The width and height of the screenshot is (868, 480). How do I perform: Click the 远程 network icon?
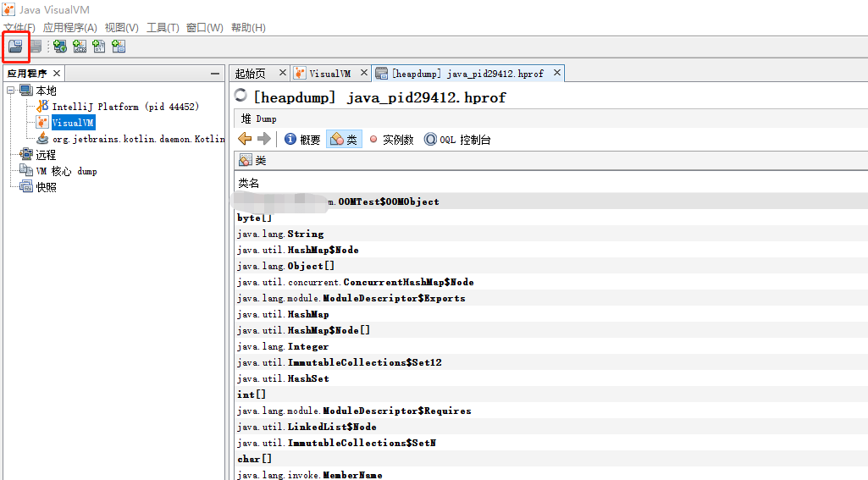coord(26,154)
